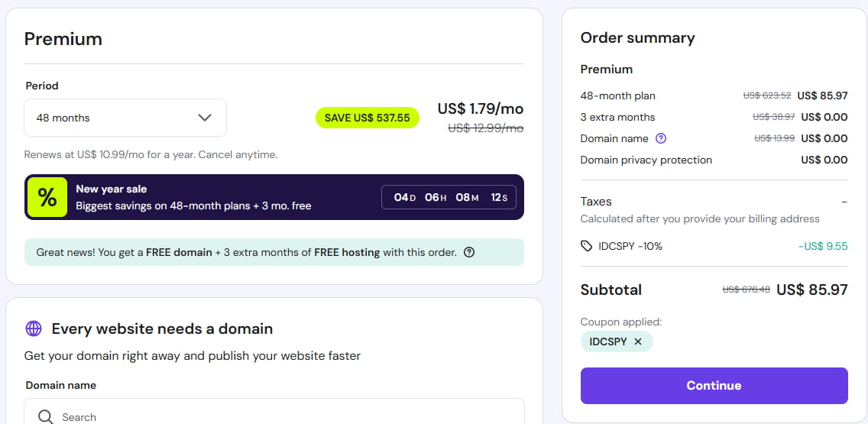Click the New year sale banner title
The width and height of the screenshot is (868, 424).
112,189
